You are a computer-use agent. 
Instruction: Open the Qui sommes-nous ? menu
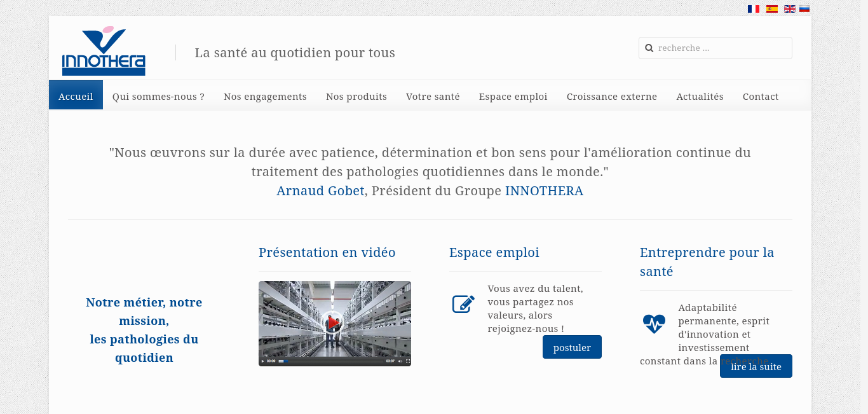pos(158,97)
